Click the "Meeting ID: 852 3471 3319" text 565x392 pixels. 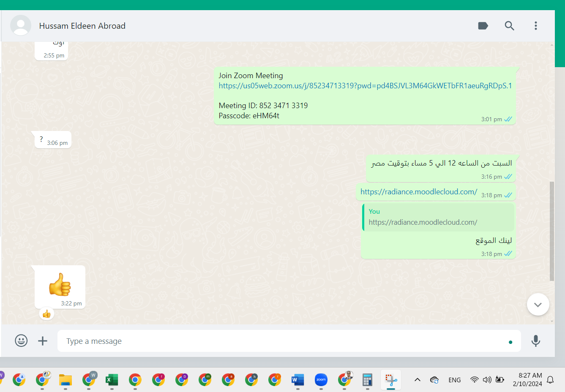263,106
